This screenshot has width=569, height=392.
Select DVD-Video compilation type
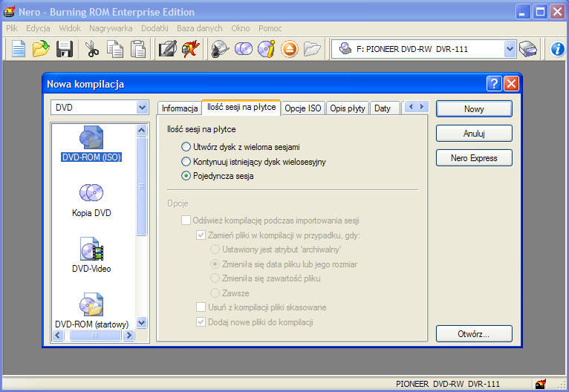tap(91, 255)
